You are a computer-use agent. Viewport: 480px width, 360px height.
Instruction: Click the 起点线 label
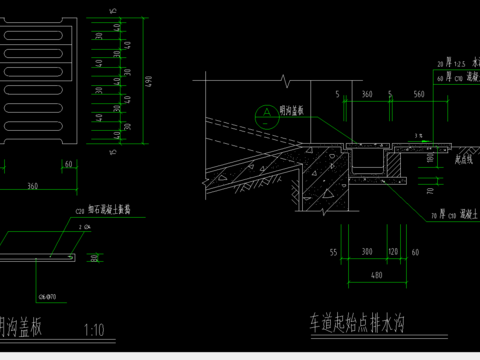(x=464, y=160)
